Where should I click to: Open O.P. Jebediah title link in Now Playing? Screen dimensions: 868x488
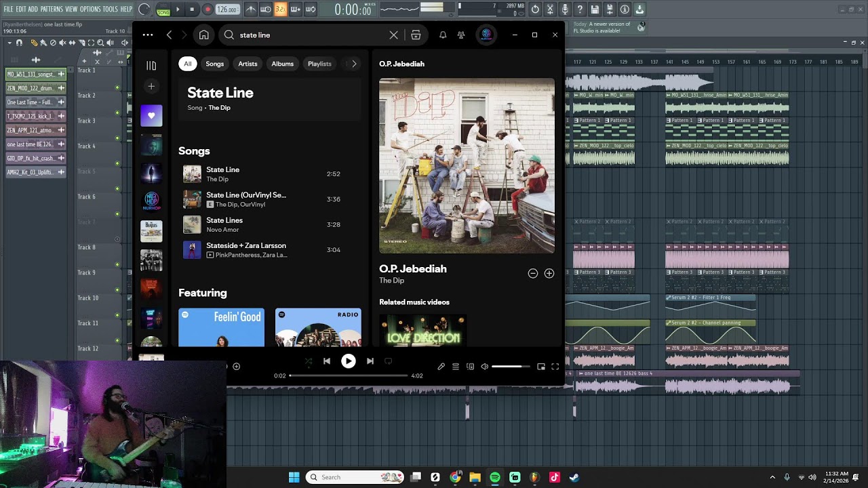tap(413, 269)
